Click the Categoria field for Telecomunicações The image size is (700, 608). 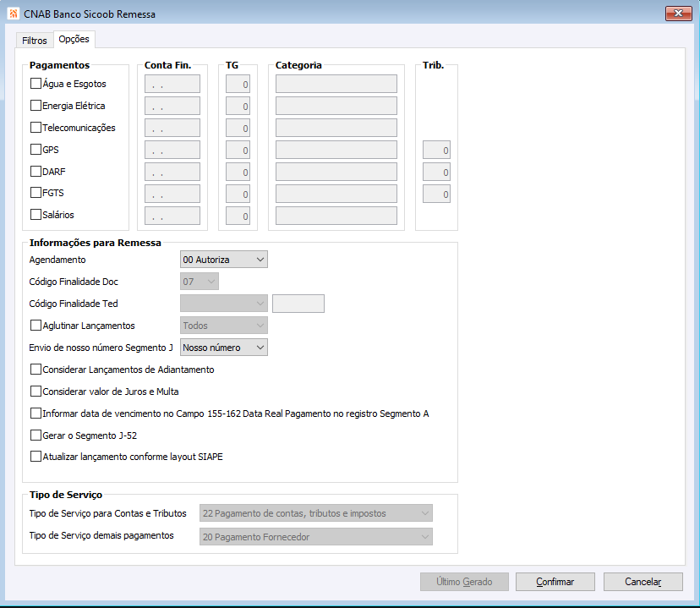point(336,128)
